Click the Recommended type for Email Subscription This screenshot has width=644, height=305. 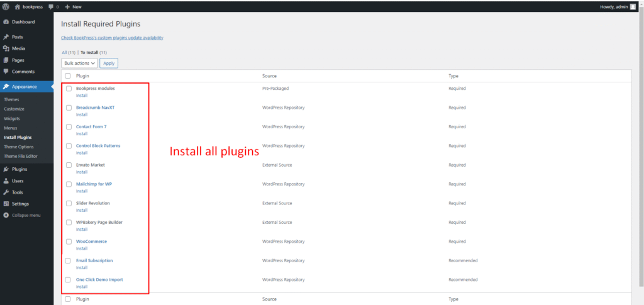[463, 261]
